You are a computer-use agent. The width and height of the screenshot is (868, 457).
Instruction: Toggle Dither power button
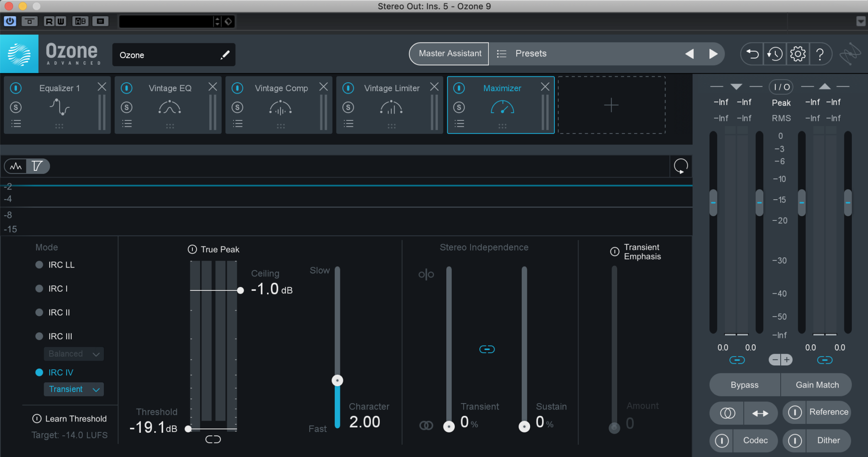(795, 440)
